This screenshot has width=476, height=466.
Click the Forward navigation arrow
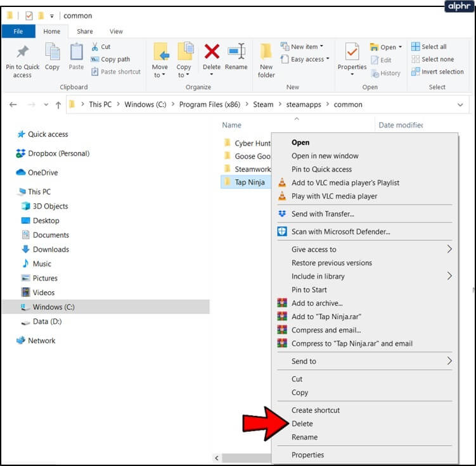click(31, 105)
